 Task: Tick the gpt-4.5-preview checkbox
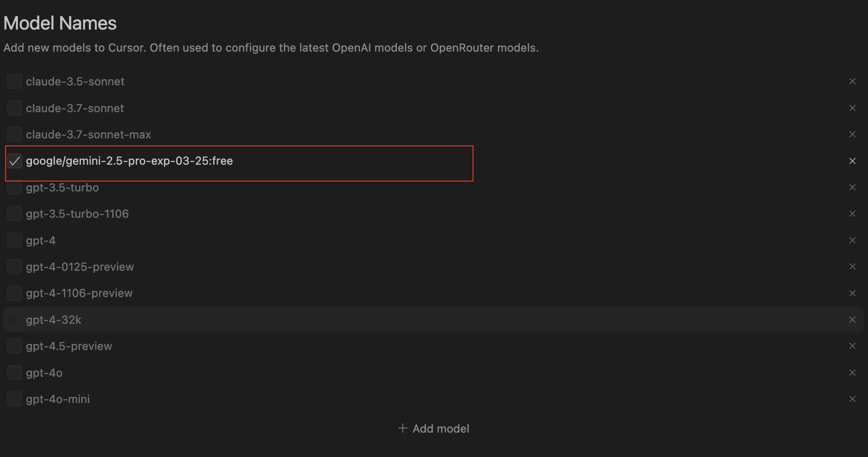15,346
